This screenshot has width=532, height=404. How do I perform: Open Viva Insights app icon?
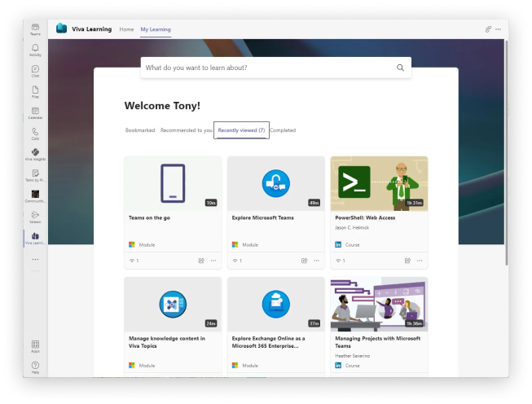point(35,153)
